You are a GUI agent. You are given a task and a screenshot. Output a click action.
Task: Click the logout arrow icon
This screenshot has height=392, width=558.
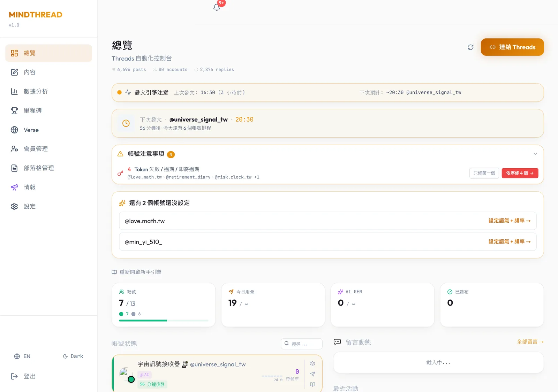tap(14, 376)
